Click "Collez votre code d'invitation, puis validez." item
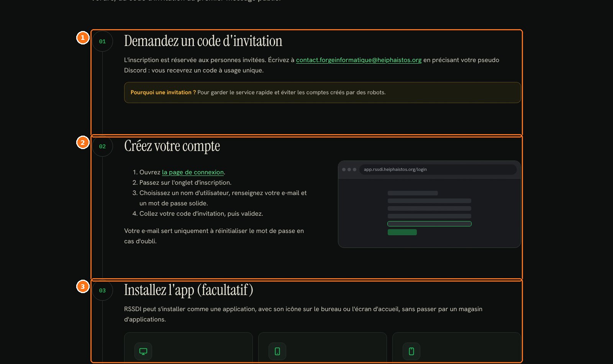This screenshot has height=364, width=613. 201,213
